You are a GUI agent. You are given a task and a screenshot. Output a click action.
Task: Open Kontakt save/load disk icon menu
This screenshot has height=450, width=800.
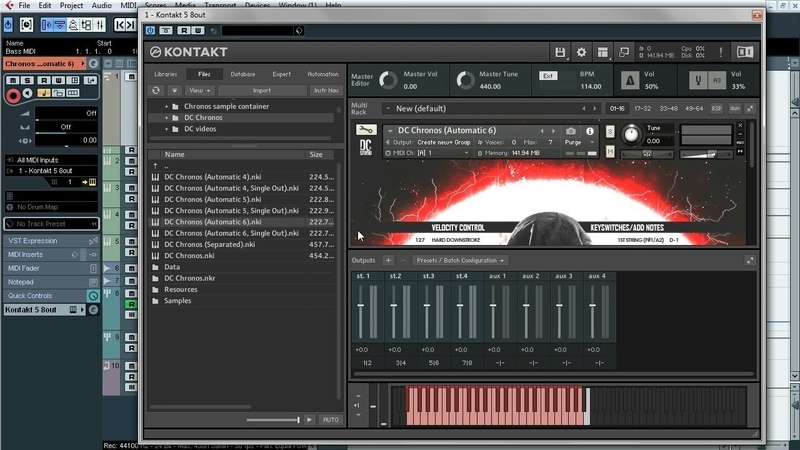560,52
